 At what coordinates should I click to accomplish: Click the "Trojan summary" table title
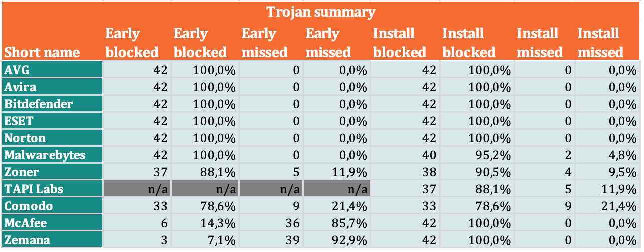[x=321, y=12]
